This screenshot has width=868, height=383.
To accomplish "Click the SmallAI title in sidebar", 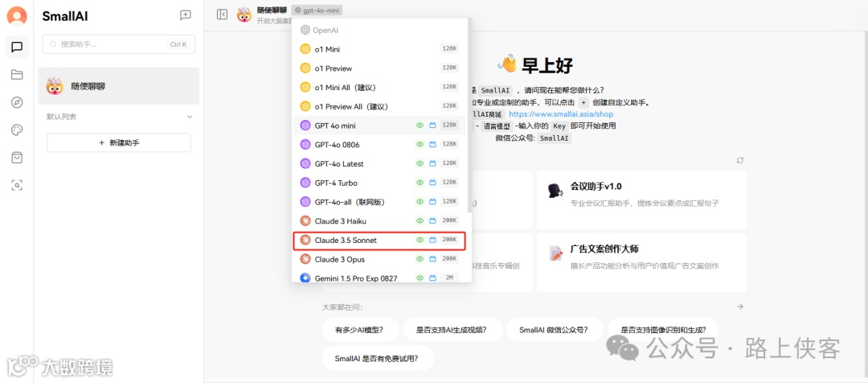I will click(x=65, y=17).
